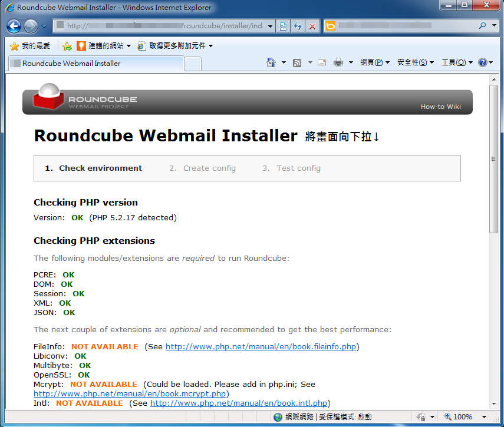Click the scrollbar down arrow
The height and width of the screenshot is (427, 504).
pos(494,404)
